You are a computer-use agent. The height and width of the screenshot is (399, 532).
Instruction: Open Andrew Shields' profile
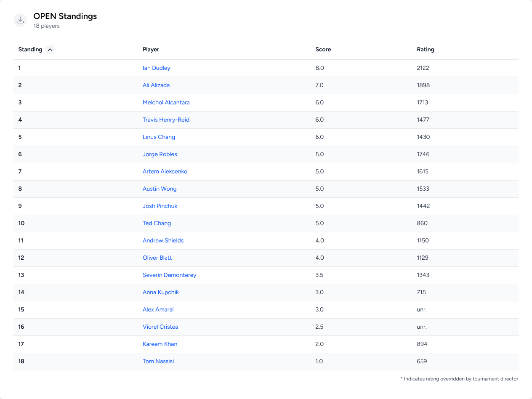click(x=163, y=241)
